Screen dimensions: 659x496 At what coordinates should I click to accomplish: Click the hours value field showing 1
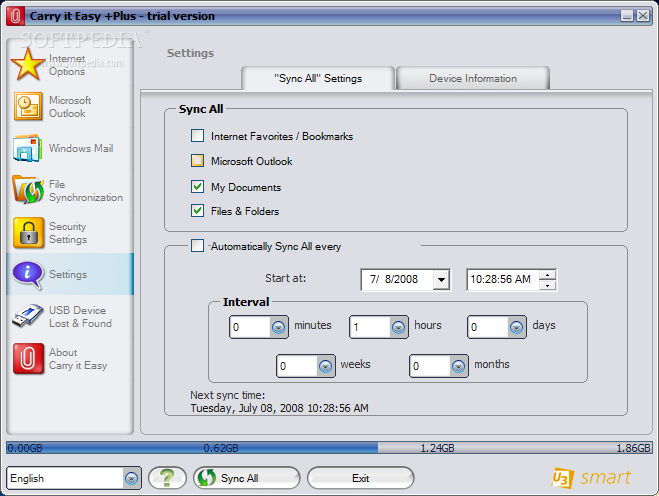[x=370, y=327]
